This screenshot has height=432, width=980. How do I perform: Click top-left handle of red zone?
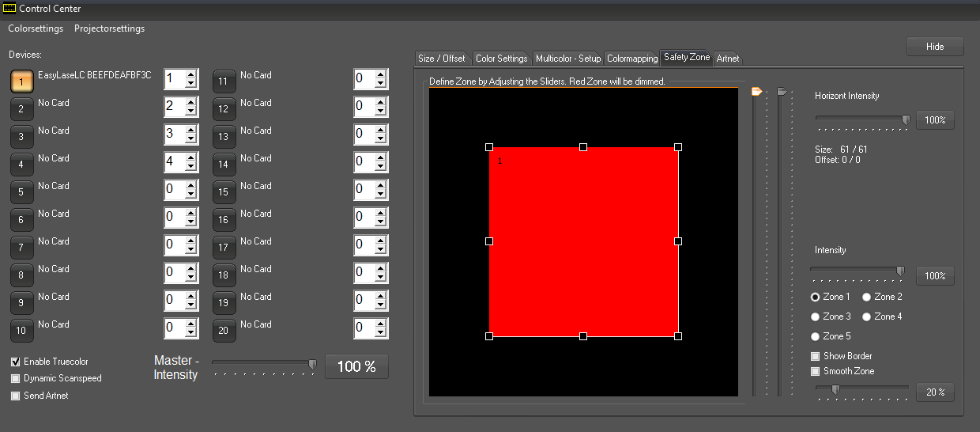coord(489,147)
